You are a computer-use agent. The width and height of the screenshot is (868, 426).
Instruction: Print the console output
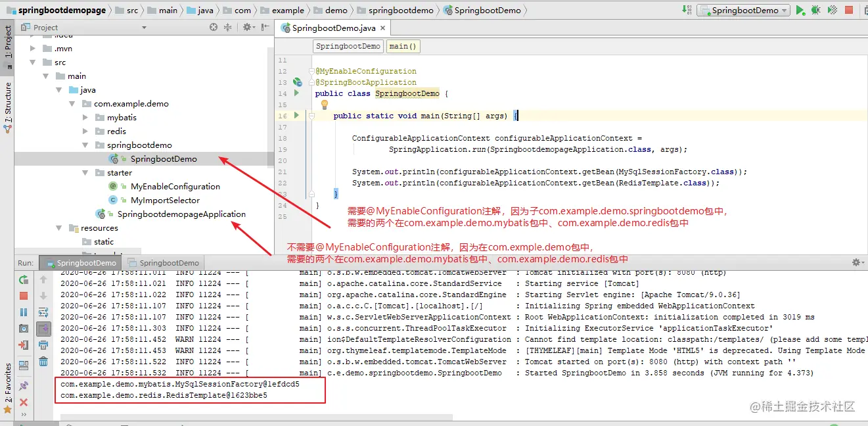(43, 344)
